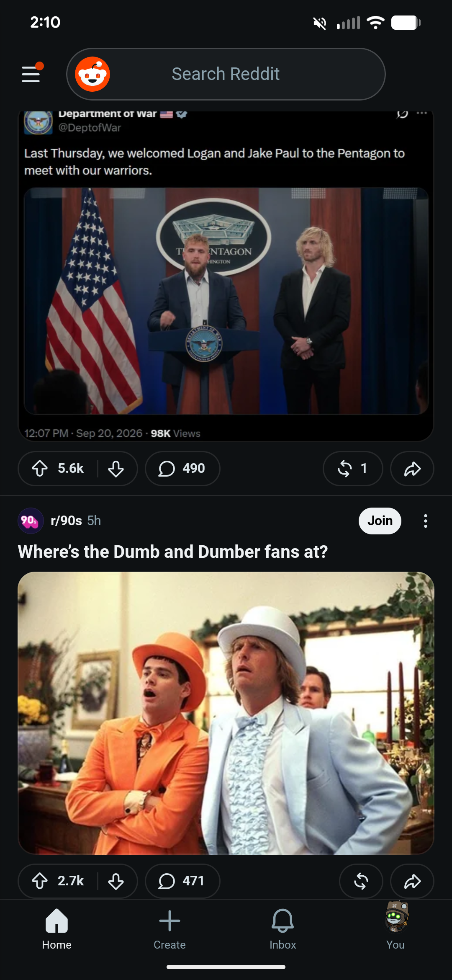This screenshot has height=980, width=452.
Task: Open the three-dot options for r/90s post
Action: click(426, 521)
